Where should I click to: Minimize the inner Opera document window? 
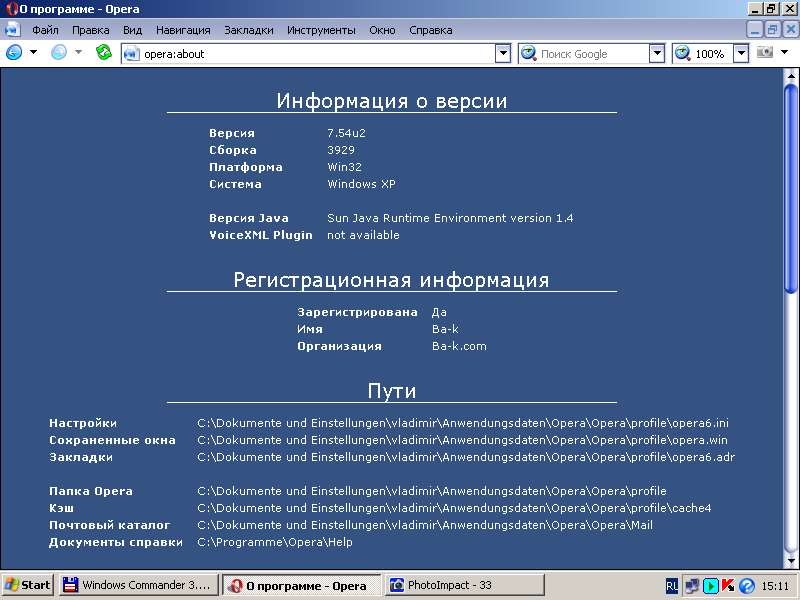pos(755,30)
